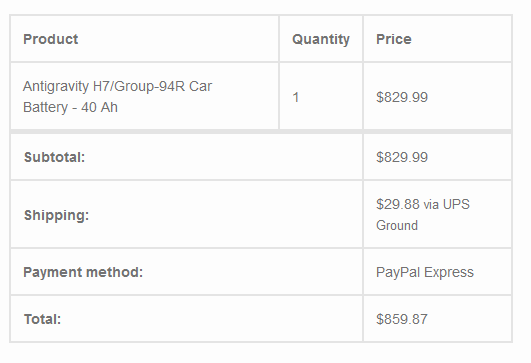Click the word Ground in shipping cell
The height and width of the screenshot is (363, 531).
pyautogui.click(x=397, y=226)
